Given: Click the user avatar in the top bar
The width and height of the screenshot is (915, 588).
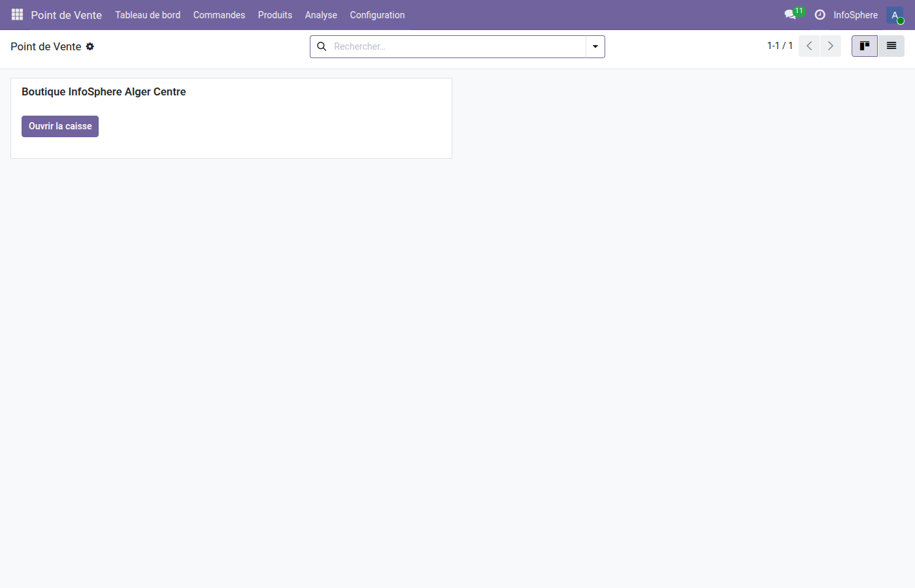Looking at the screenshot, I should click(x=894, y=14).
